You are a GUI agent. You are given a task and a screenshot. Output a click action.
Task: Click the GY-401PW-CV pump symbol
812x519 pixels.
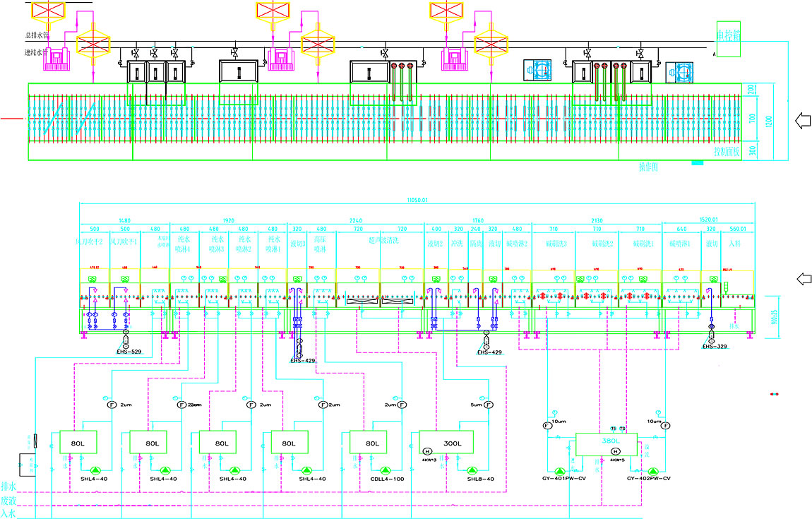click(x=560, y=470)
